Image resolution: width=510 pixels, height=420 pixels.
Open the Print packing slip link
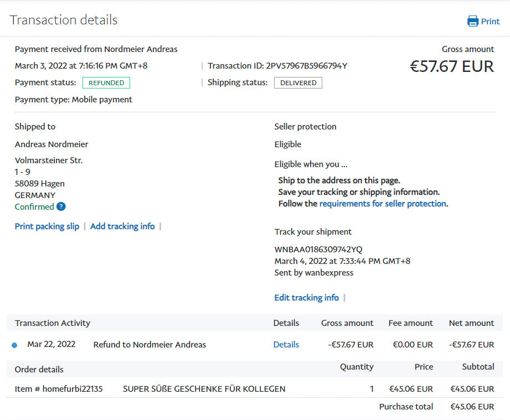(x=47, y=226)
